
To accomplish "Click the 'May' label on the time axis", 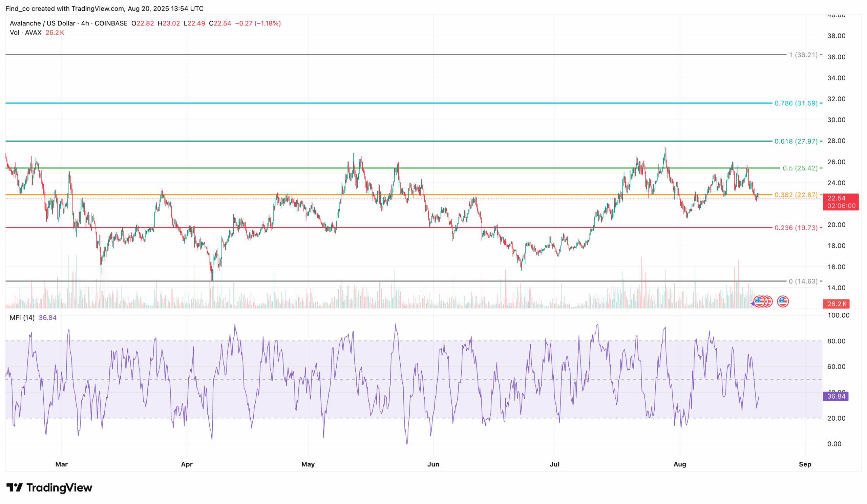I will [x=308, y=464].
